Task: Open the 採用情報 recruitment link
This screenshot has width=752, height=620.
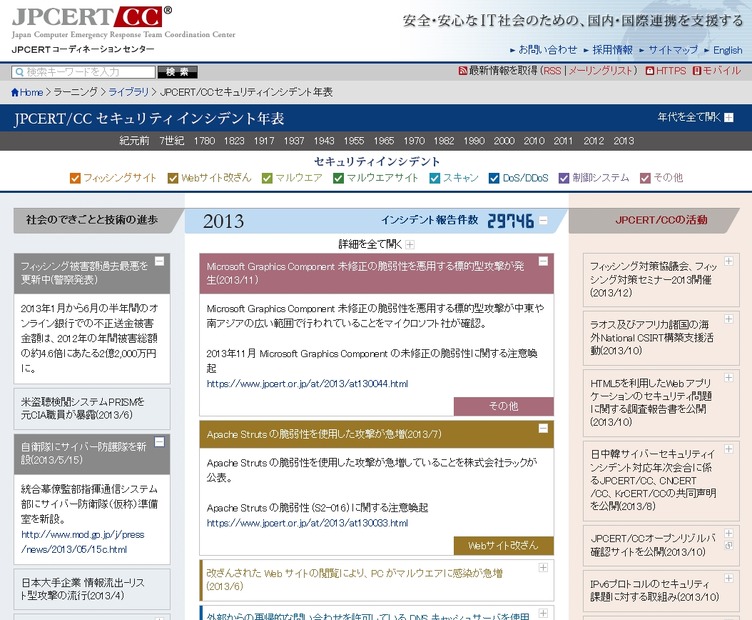Action: pos(612,50)
